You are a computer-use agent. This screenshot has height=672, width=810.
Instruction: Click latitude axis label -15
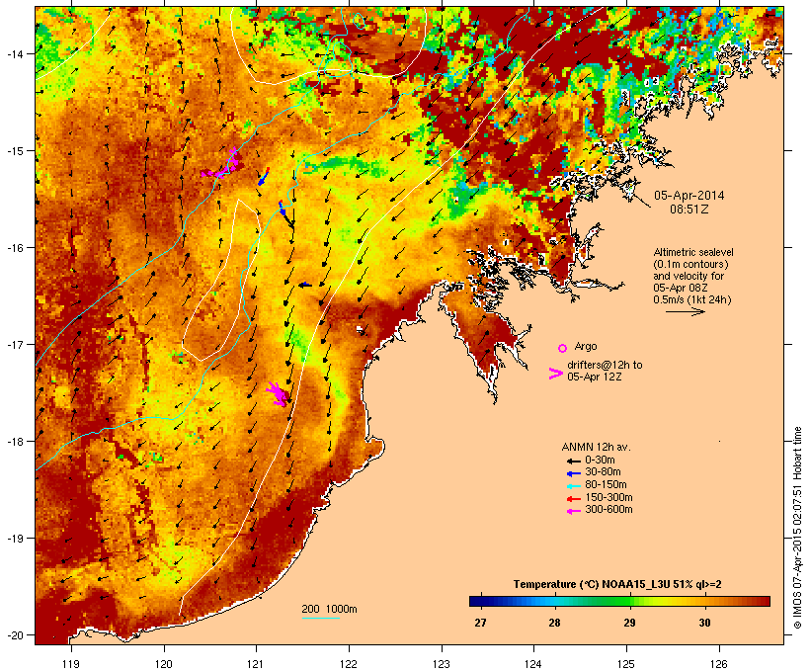click(14, 151)
